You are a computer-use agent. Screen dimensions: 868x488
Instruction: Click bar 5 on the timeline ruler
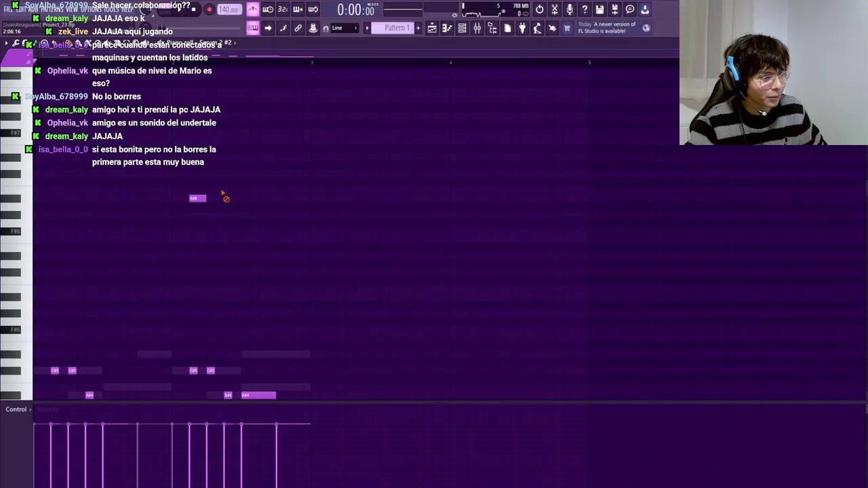589,62
